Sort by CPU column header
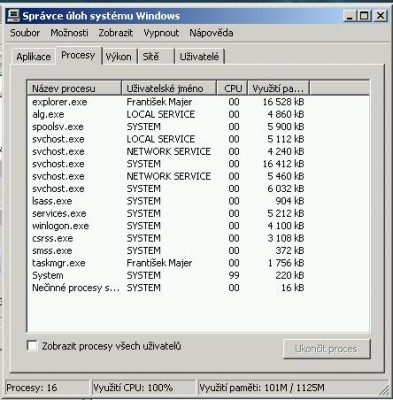Screen dimensions: 393x400 (x=232, y=88)
